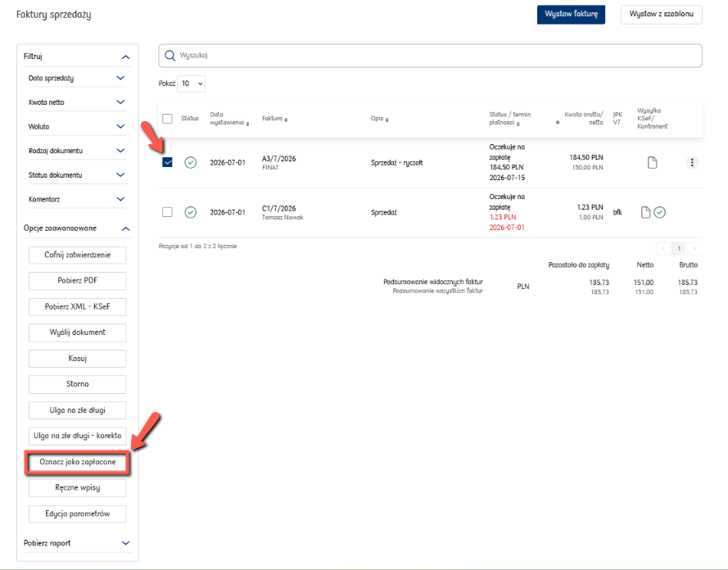Click green status check for invoice C1/7/2026
This screenshot has height=570, width=728.
click(190, 212)
